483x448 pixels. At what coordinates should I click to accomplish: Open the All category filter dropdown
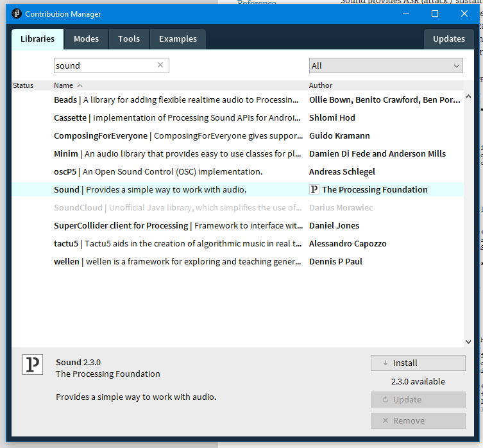[386, 65]
